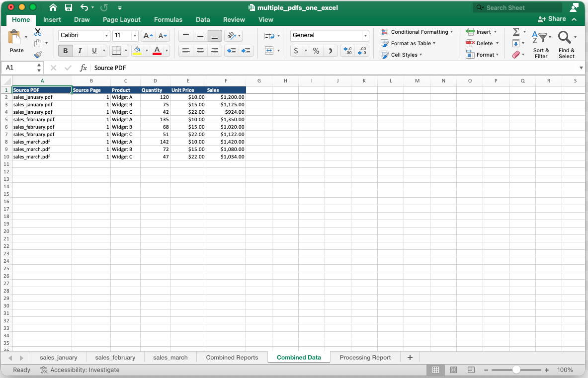Viewport: 588px width, 378px height.
Task: Toggle bottom vertical alignment
Action: click(x=215, y=36)
